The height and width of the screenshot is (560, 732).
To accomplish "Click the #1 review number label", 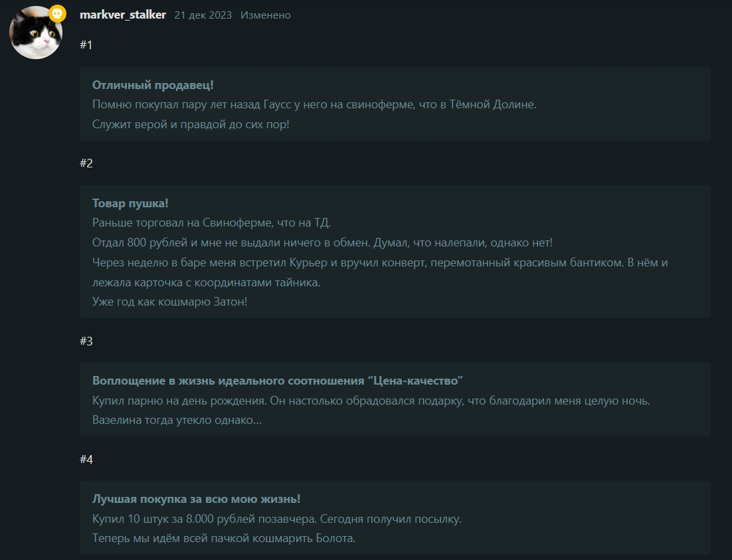I will click(x=86, y=45).
